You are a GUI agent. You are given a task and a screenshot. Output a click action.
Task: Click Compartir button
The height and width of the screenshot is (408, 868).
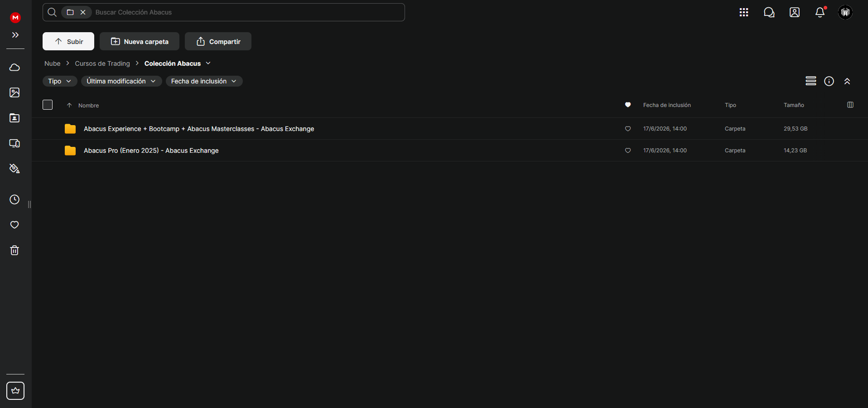click(x=218, y=41)
